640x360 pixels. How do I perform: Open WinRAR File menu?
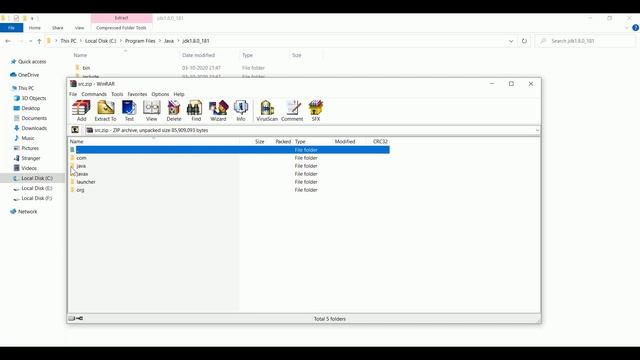[73, 94]
